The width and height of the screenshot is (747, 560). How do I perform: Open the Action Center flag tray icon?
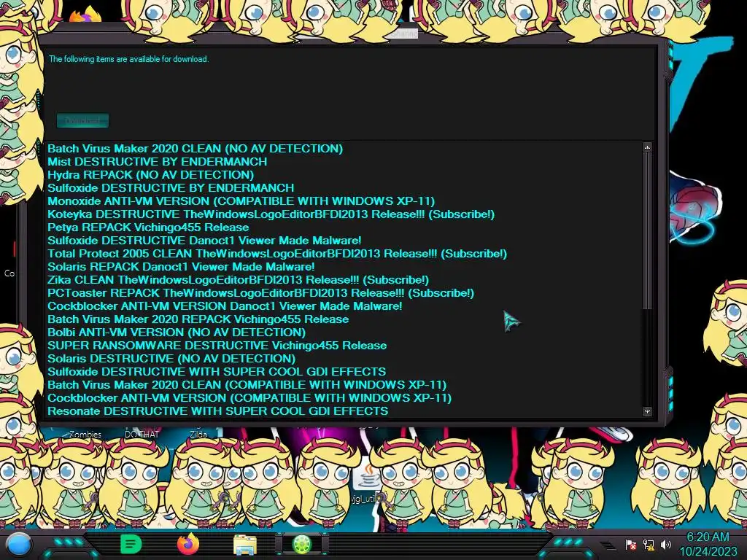coord(631,545)
